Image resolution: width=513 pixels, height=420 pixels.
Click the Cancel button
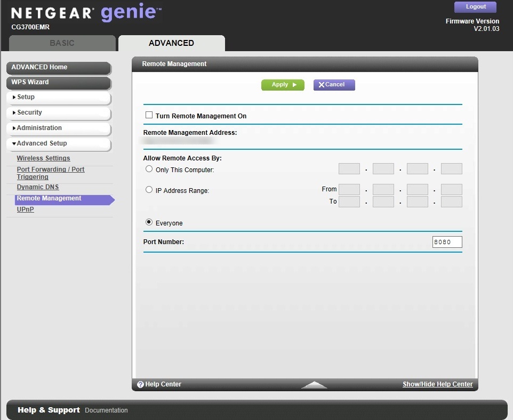click(x=334, y=84)
